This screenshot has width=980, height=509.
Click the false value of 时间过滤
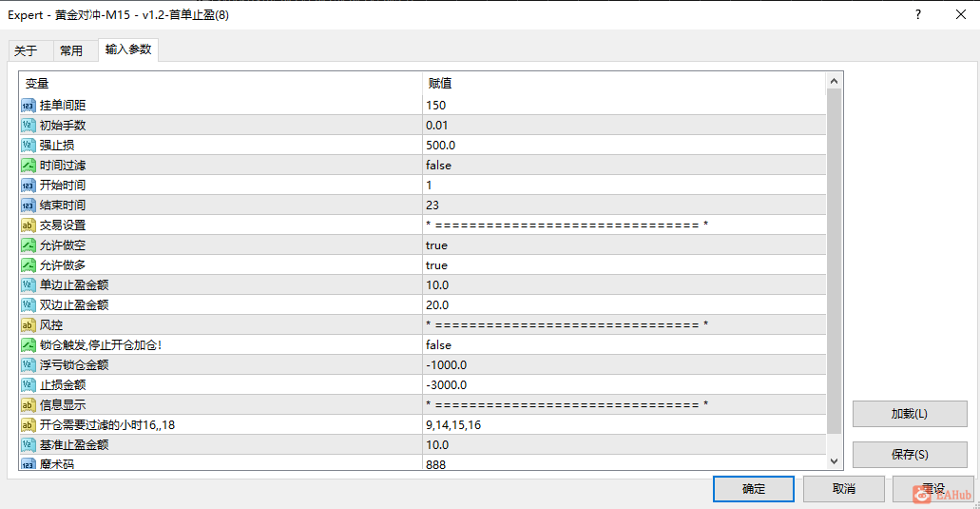coord(438,166)
